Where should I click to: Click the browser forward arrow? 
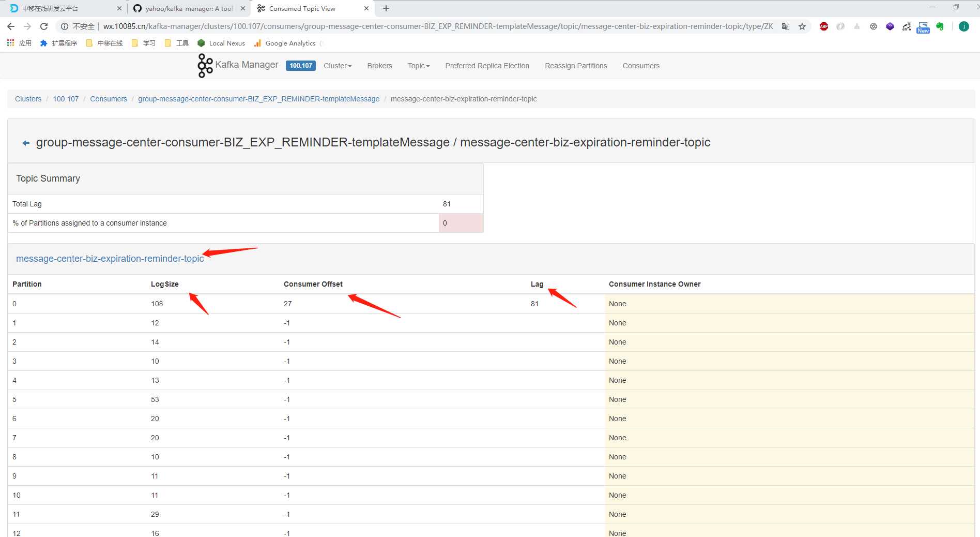27,26
